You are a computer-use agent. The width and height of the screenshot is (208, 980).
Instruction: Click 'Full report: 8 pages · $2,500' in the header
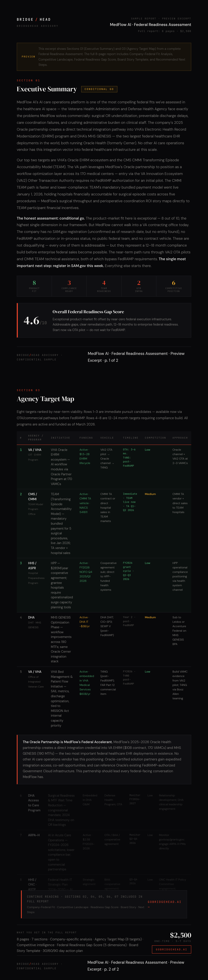tap(165, 31)
